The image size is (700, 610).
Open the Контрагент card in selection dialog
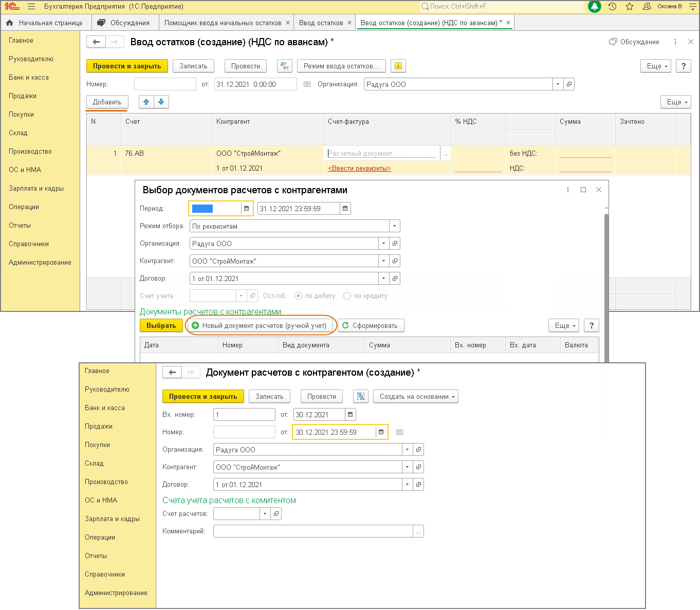point(395,261)
